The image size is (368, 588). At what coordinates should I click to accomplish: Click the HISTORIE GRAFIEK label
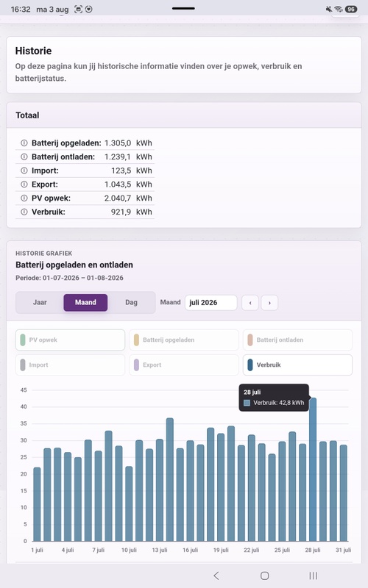tap(44, 253)
